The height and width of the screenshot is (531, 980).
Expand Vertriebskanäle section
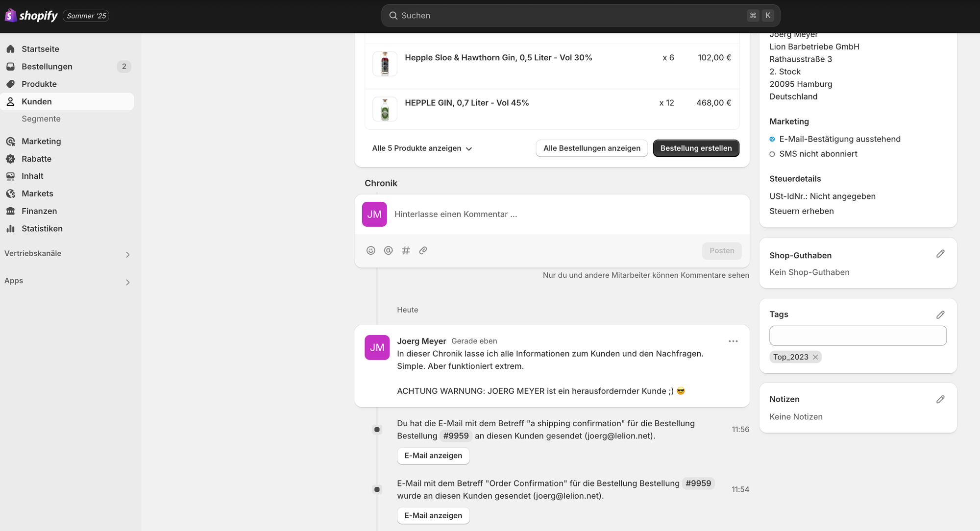127,254
